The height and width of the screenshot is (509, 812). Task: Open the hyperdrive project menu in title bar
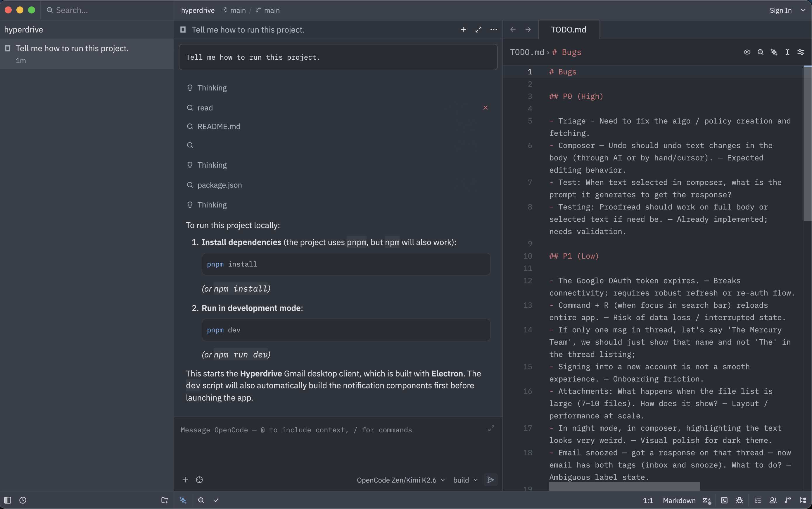click(198, 11)
